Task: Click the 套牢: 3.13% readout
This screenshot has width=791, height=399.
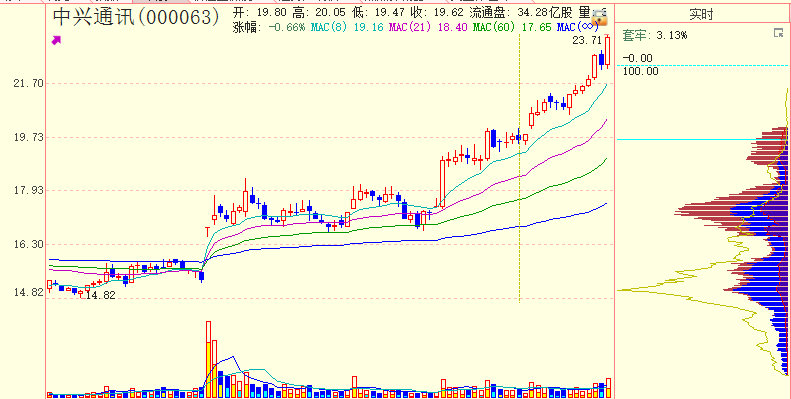Action: 654,35
